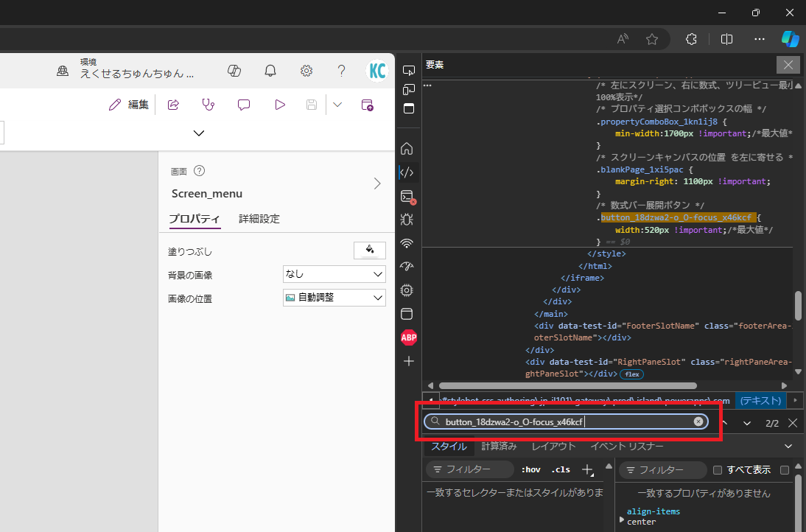
Task: Add new style rule plus button
Action: point(587,469)
